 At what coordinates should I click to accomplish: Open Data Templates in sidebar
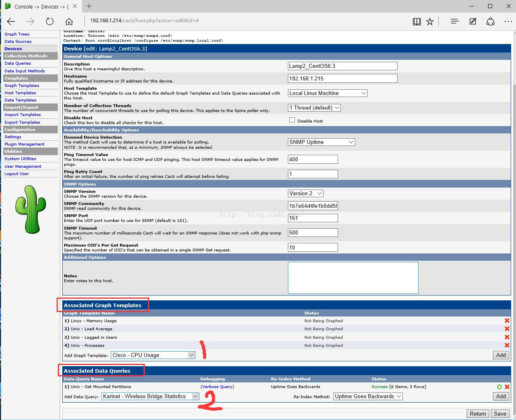(x=21, y=100)
